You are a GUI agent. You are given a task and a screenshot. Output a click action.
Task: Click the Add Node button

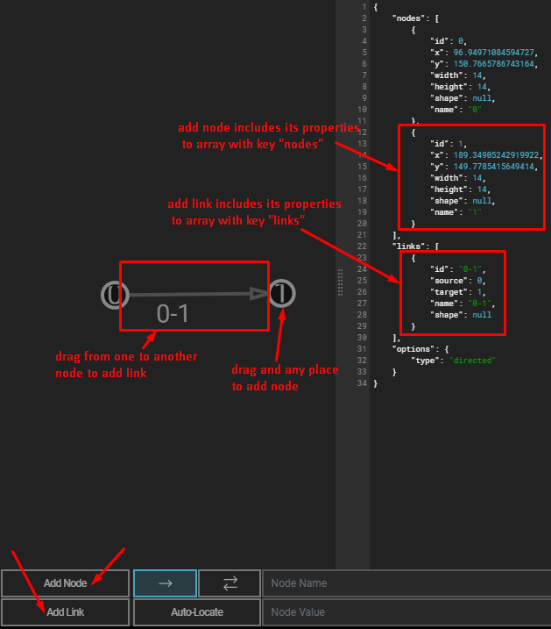[65, 583]
